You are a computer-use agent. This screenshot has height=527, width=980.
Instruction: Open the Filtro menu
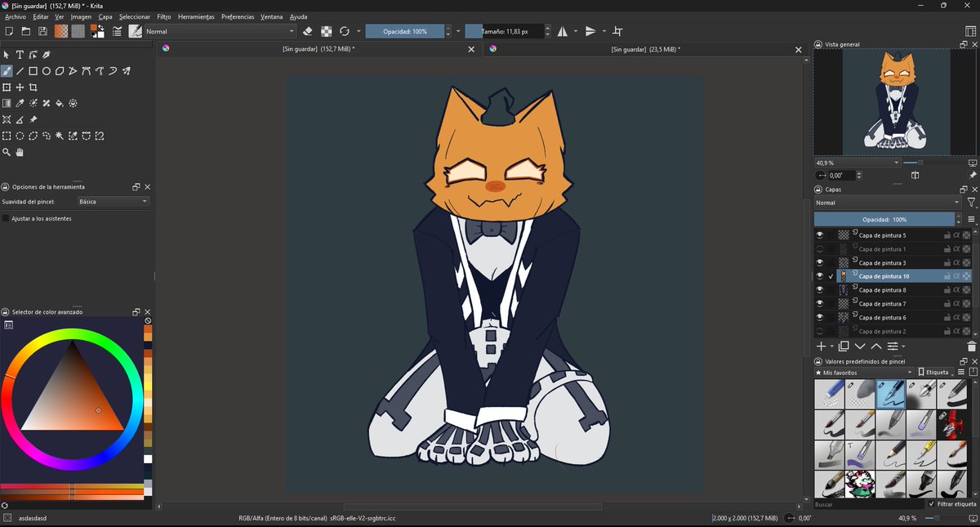164,16
